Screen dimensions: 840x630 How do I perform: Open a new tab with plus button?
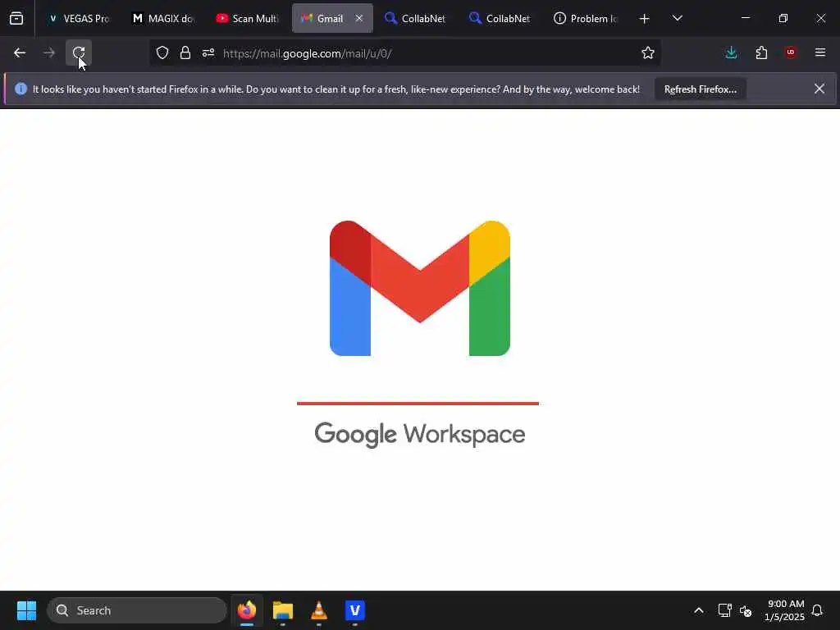645,19
